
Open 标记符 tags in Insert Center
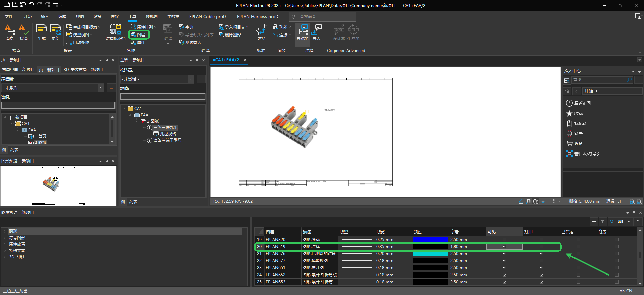click(x=577, y=123)
